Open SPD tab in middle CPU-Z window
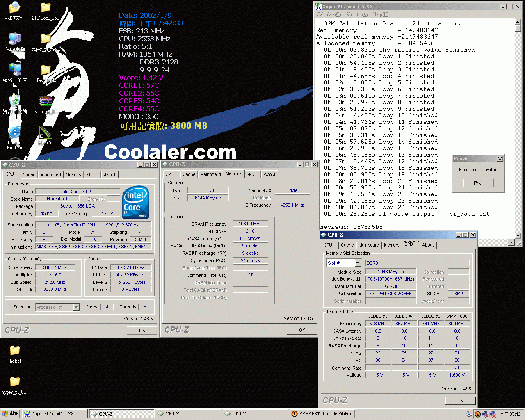The width and height of the screenshot is (525, 420). (x=251, y=174)
